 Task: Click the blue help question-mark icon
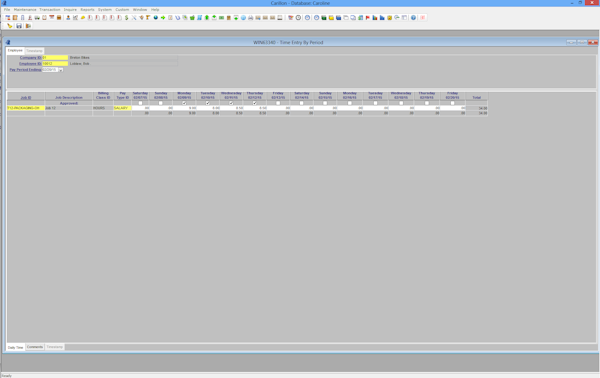413,18
